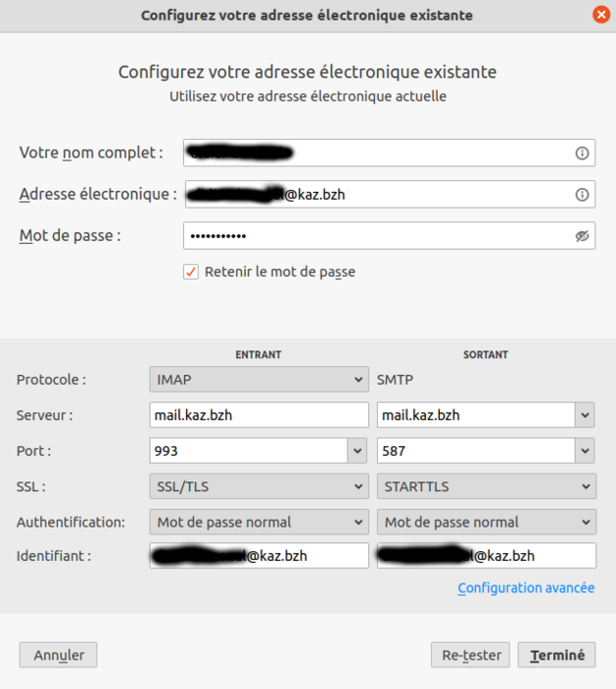Expand outgoing Authentification dropdown
Viewport: 616px width, 689px height.
(486, 522)
